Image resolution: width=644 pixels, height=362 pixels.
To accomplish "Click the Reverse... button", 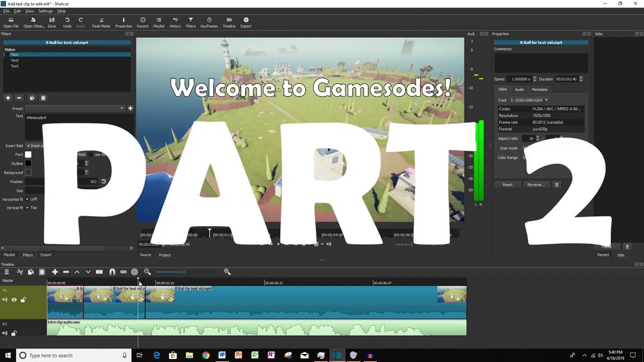I will click(x=536, y=185).
